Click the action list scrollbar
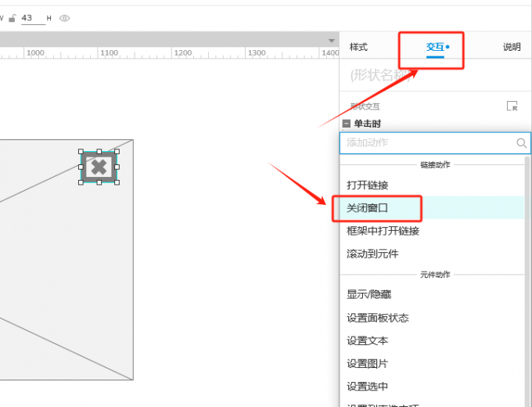The image size is (532, 407). (x=527, y=281)
